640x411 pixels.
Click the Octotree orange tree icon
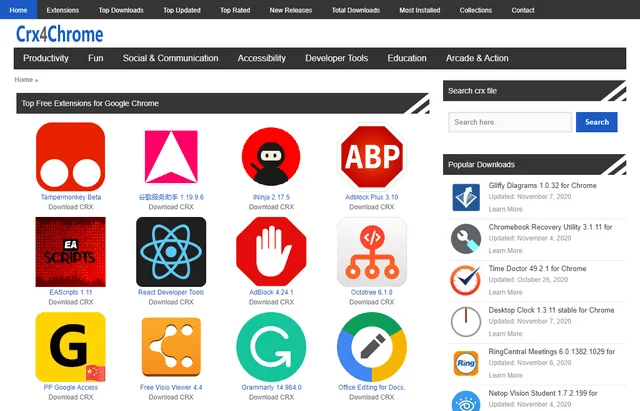coord(371,252)
